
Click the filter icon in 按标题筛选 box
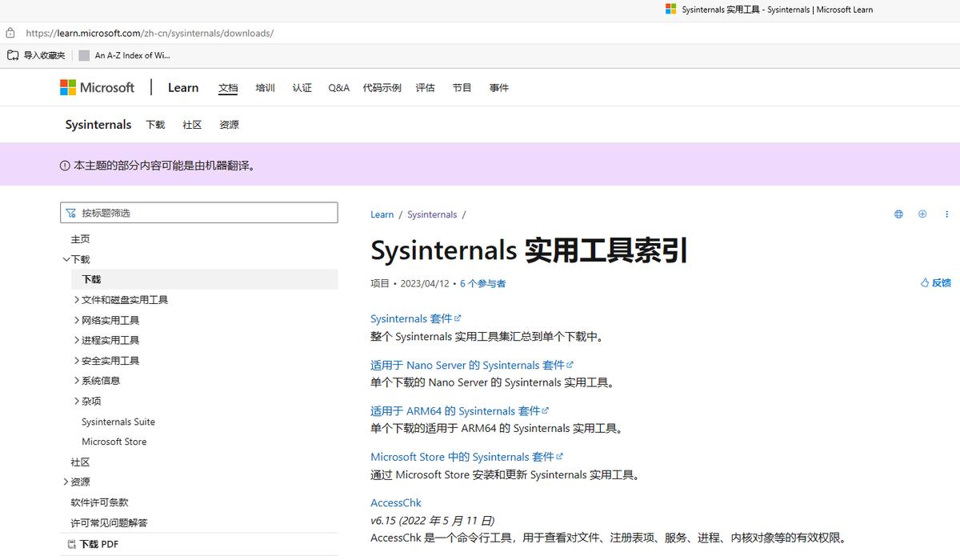(72, 212)
